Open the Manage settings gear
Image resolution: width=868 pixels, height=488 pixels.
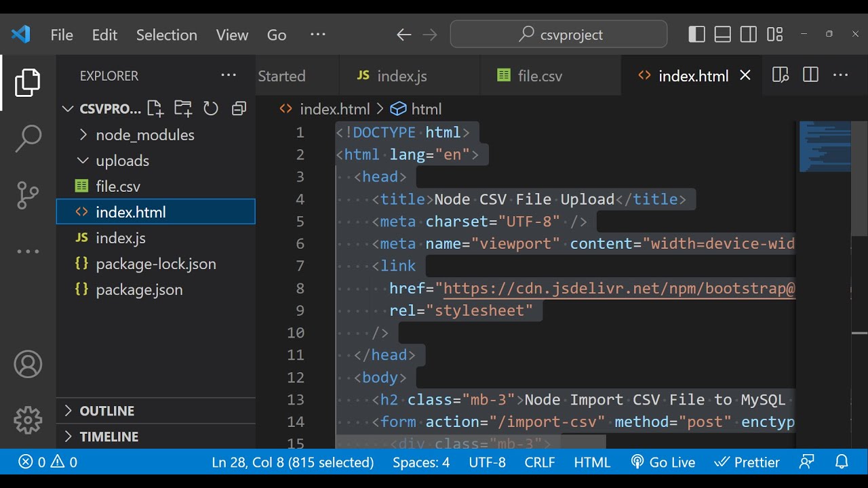[28, 420]
